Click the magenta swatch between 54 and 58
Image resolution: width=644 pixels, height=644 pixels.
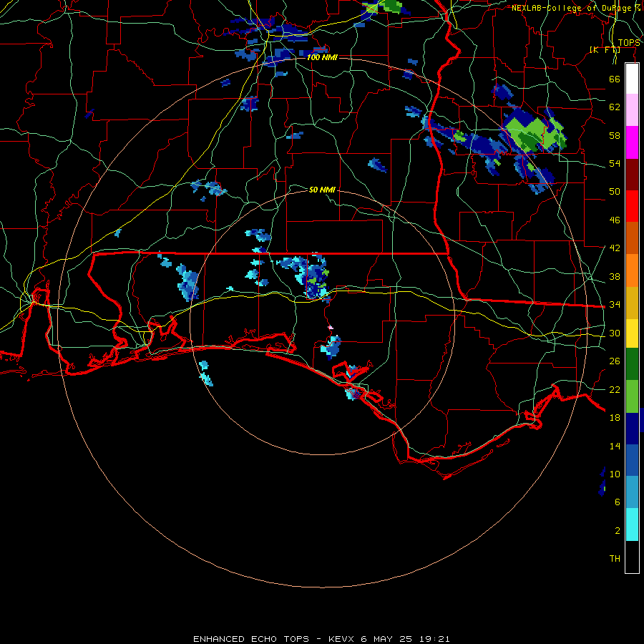(x=632, y=142)
